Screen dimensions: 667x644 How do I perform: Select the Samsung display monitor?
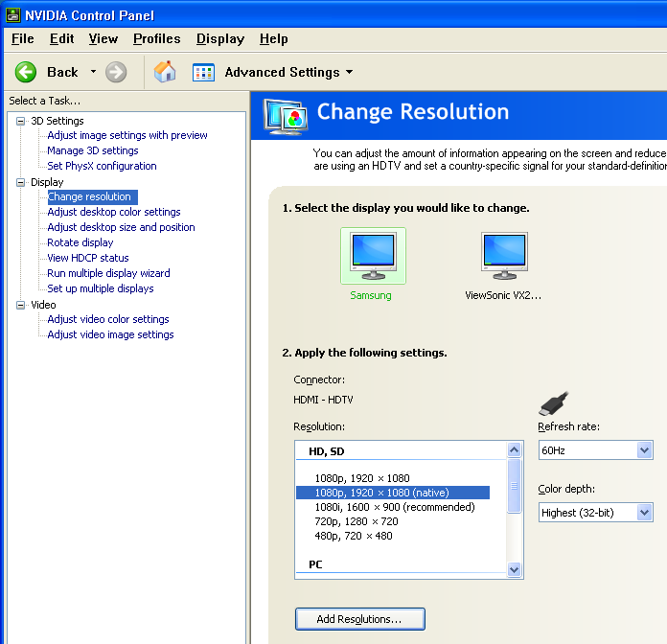(x=373, y=256)
